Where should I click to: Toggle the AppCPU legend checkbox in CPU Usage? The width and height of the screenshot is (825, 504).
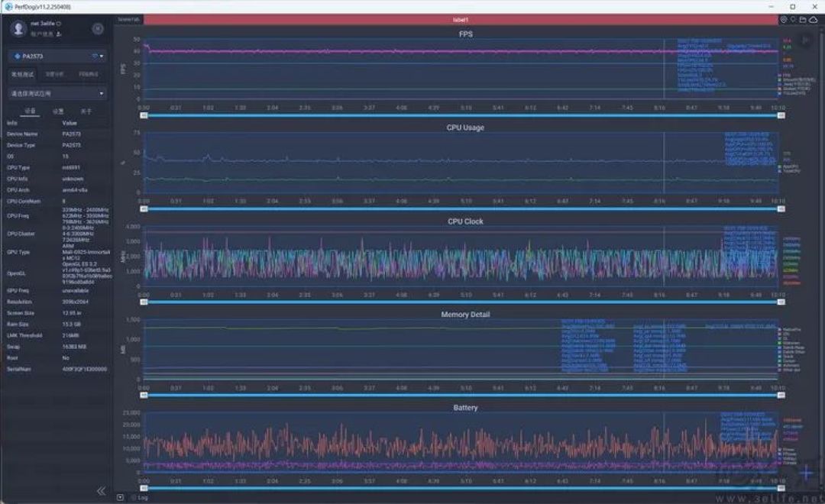[780, 166]
